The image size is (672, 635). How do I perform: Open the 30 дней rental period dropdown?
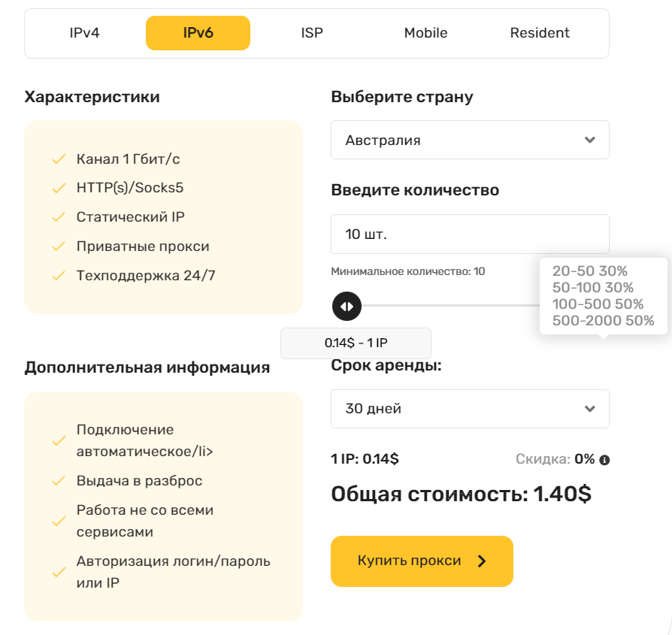point(470,409)
